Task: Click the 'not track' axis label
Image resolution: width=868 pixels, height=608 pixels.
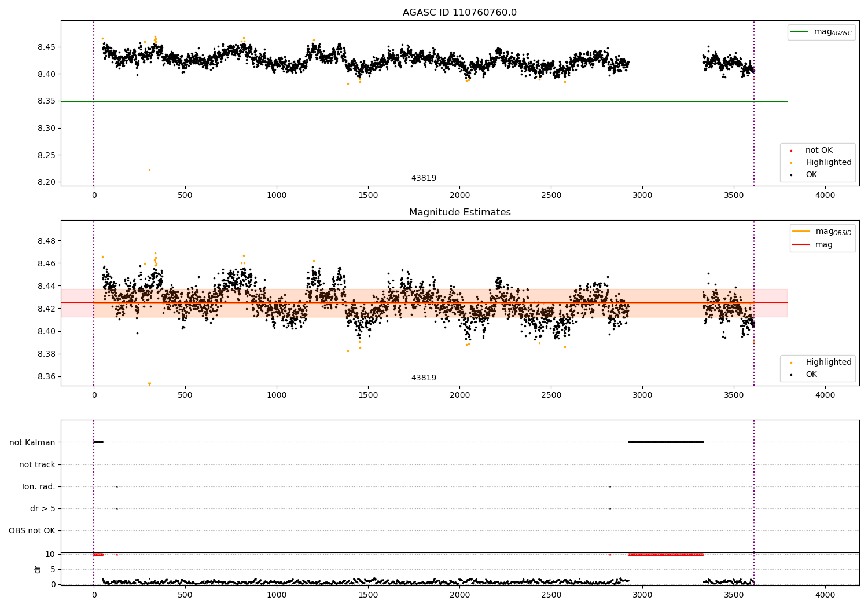Action: (37, 464)
